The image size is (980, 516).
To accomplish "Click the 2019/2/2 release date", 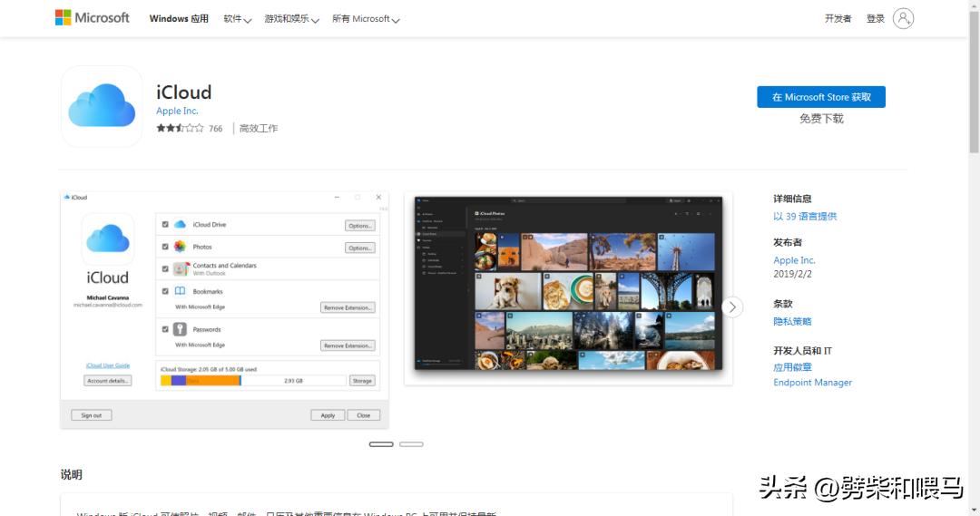I will tap(792, 274).
